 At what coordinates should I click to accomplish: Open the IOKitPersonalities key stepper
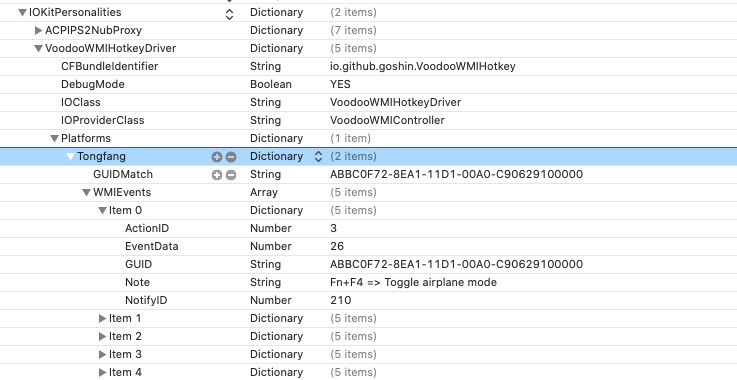[x=229, y=15]
